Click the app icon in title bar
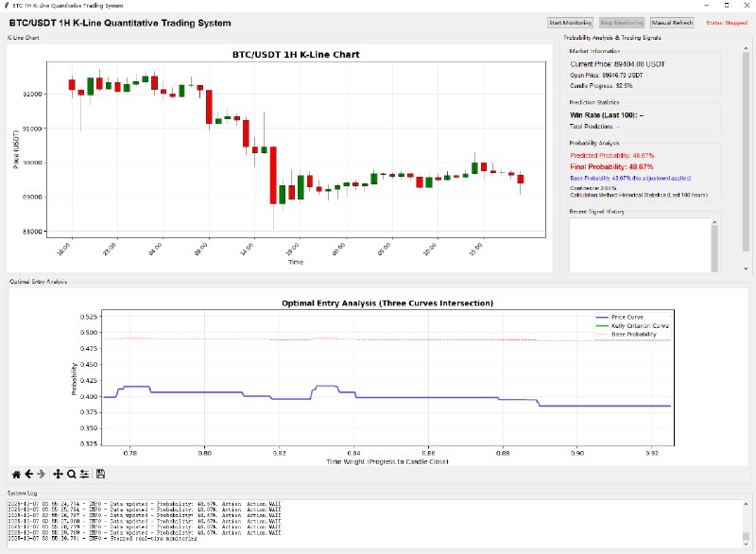Image resolution: width=756 pixels, height=554 pixels. 7,6
